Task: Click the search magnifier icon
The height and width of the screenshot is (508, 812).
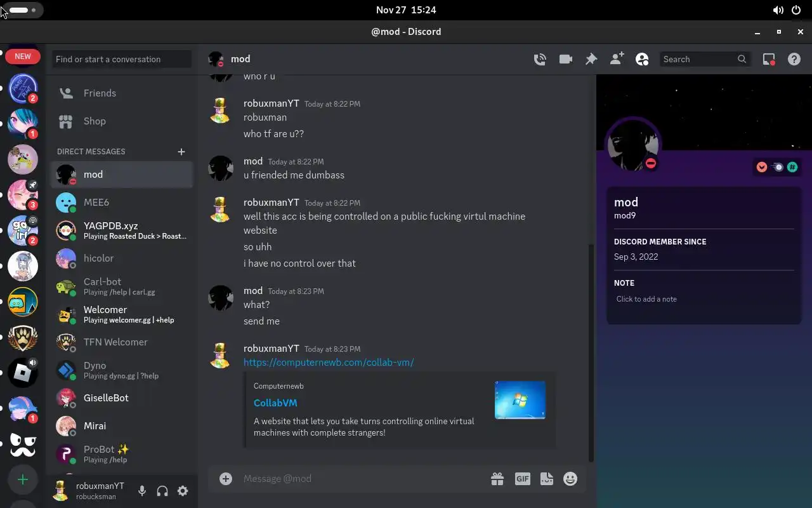Action: tap(742, 59)
